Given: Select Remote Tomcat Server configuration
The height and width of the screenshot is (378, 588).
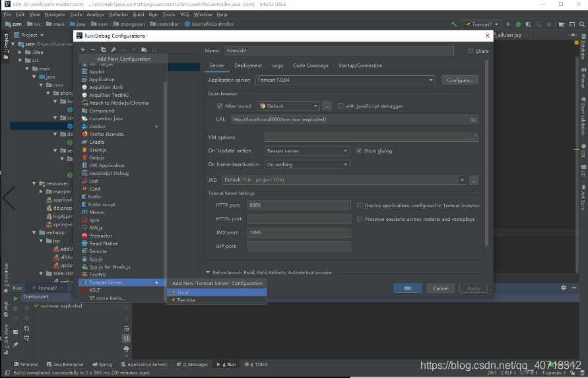Looking at the screenshot, I should pyautogui.click(x=216, y=300).
